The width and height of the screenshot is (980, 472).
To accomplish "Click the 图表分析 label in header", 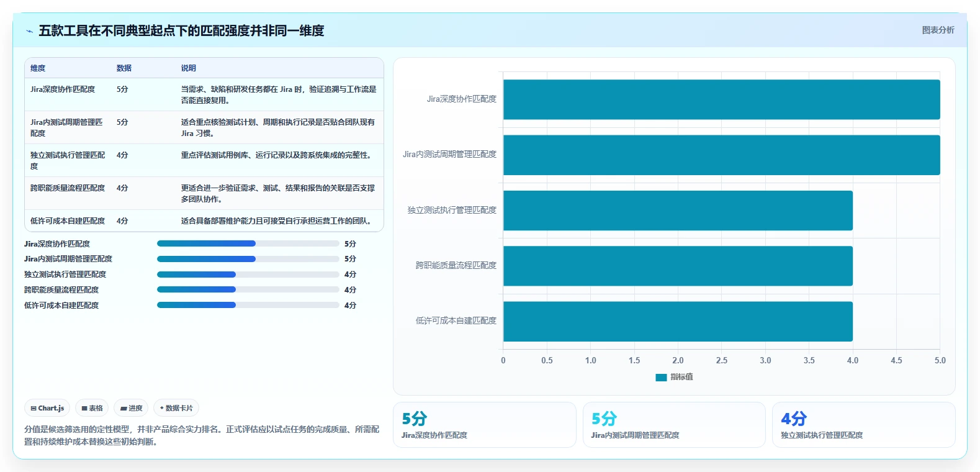I will (x=938, y=30).
